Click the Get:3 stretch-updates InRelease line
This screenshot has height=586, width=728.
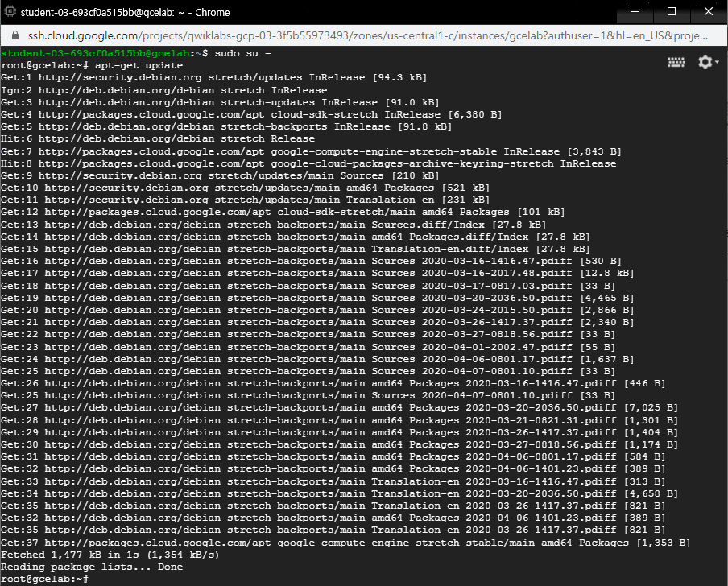tap(220, 102)
